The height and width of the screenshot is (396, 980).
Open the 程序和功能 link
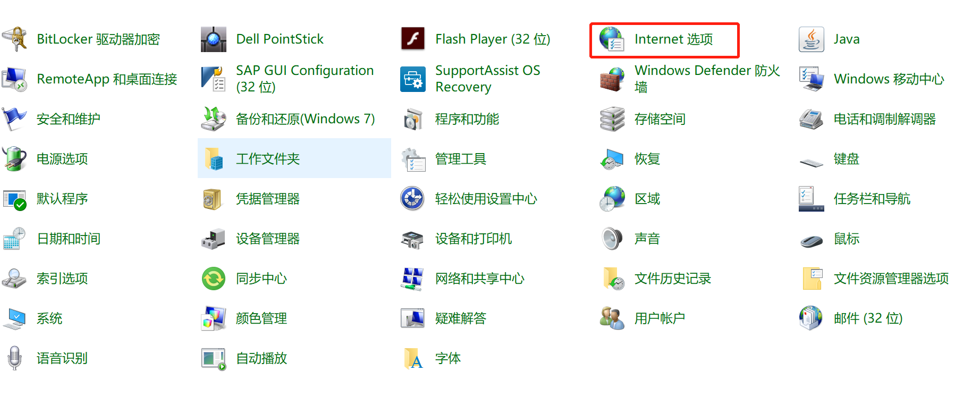pos(467,119)
